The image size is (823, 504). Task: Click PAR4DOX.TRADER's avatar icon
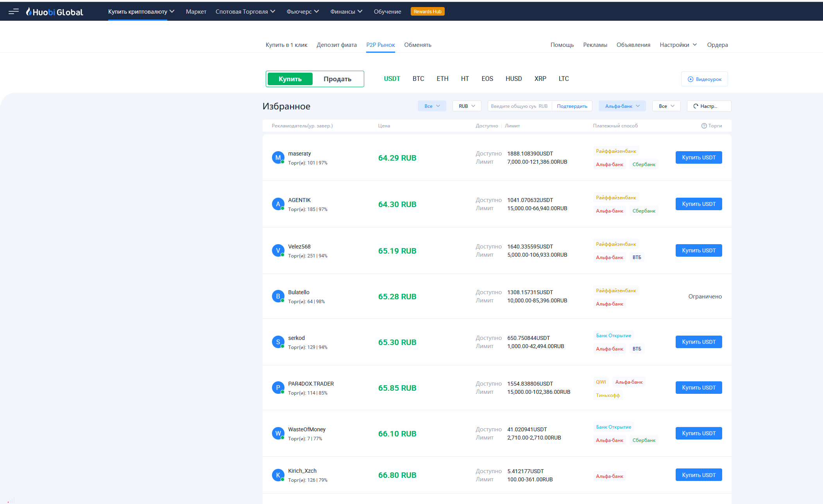coord(278,388)
